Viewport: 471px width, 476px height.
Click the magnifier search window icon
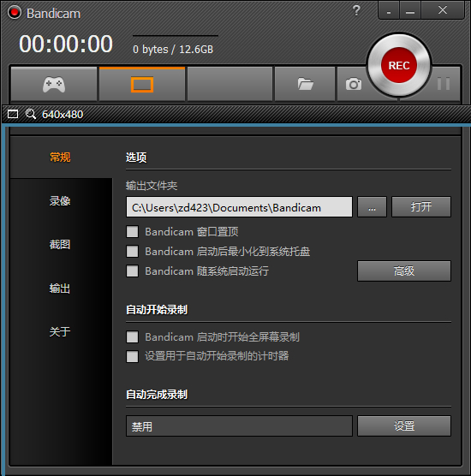[x=30, y=114]
